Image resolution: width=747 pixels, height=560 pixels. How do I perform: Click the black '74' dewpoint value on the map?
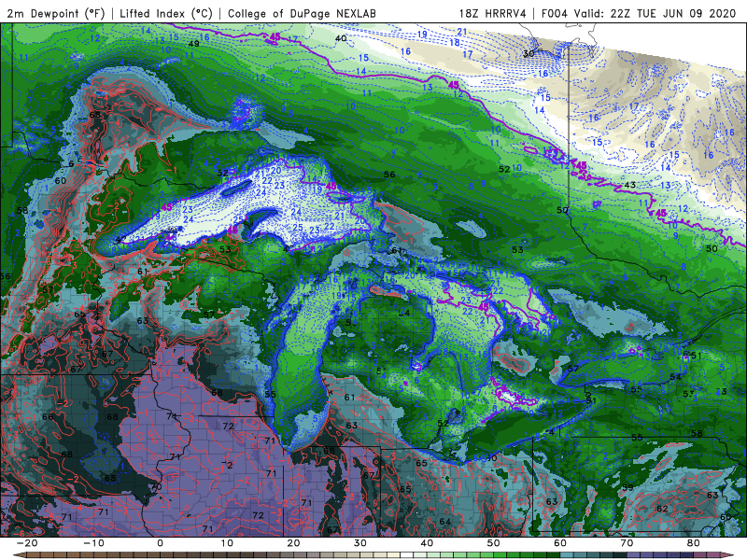click(172, 416)
